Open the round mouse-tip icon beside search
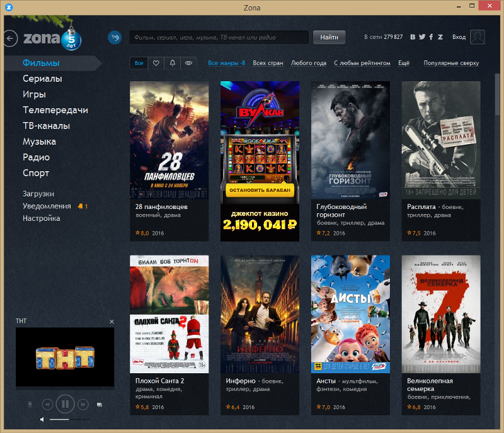Screen dimensions: 504x433 (x=115, y=38)
